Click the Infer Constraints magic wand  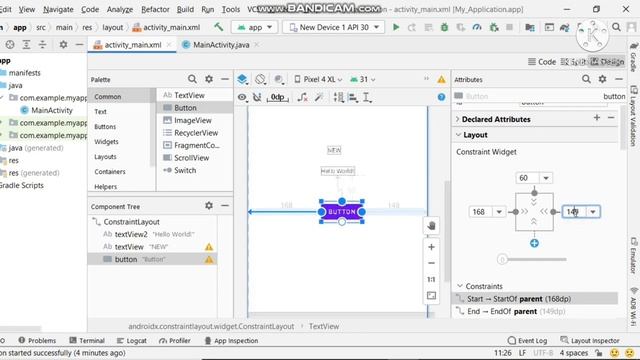[319, 97]
